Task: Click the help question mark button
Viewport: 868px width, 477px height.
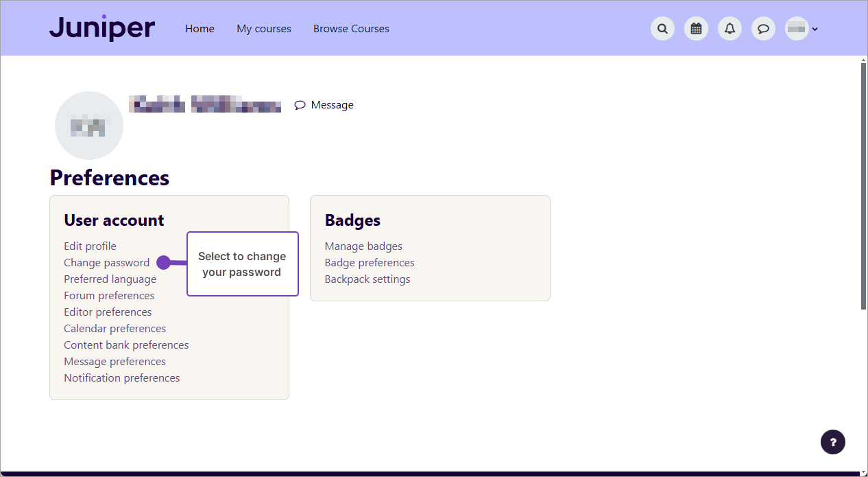Action: click(x=833, y=441)
